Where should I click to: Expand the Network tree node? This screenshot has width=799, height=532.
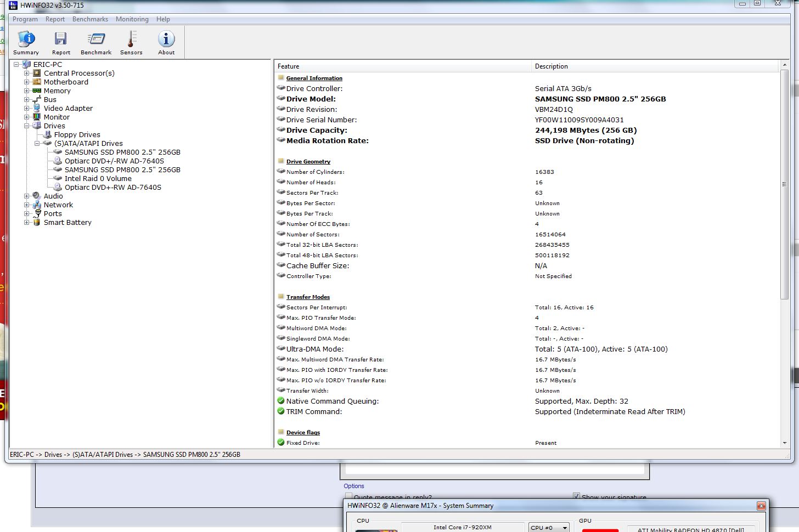click(26, 205)
